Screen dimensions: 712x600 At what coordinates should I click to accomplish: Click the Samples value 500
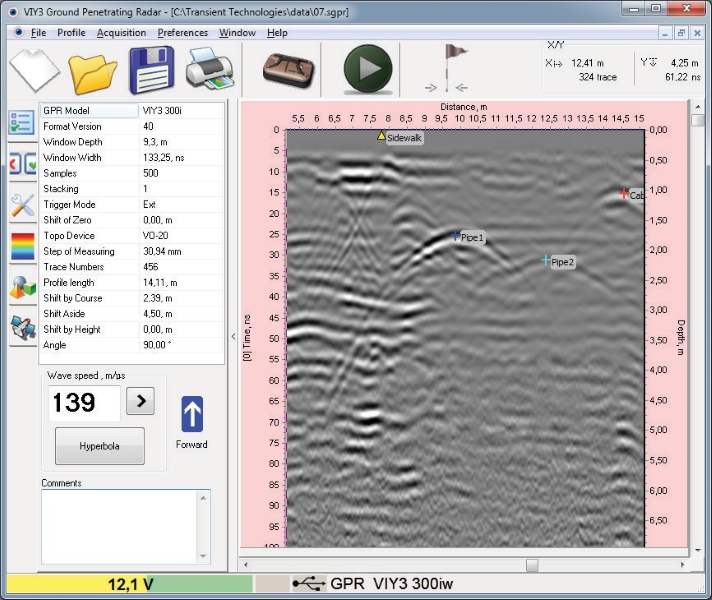coord(151,173)
